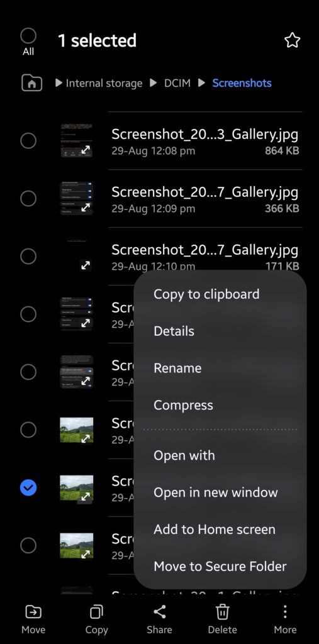
Task: Click the arrow before Screenshots breadcrumb
Action: (x=201, y=83)
